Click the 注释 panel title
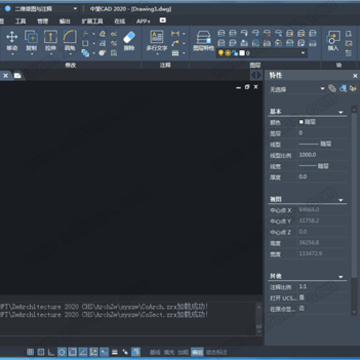Screen dimensions: 360x360 point(165,65)
